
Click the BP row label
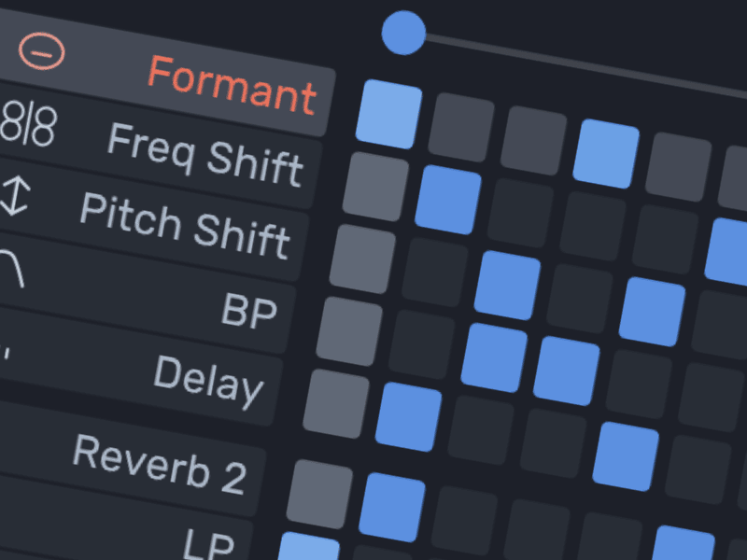click(249, 311)
